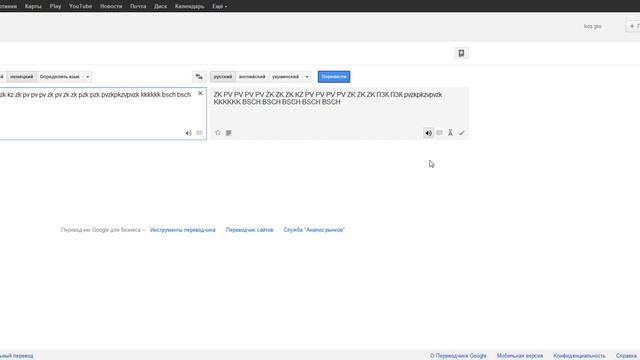
Task: Select all translated text icon
Action: click(x=229, y=133)
